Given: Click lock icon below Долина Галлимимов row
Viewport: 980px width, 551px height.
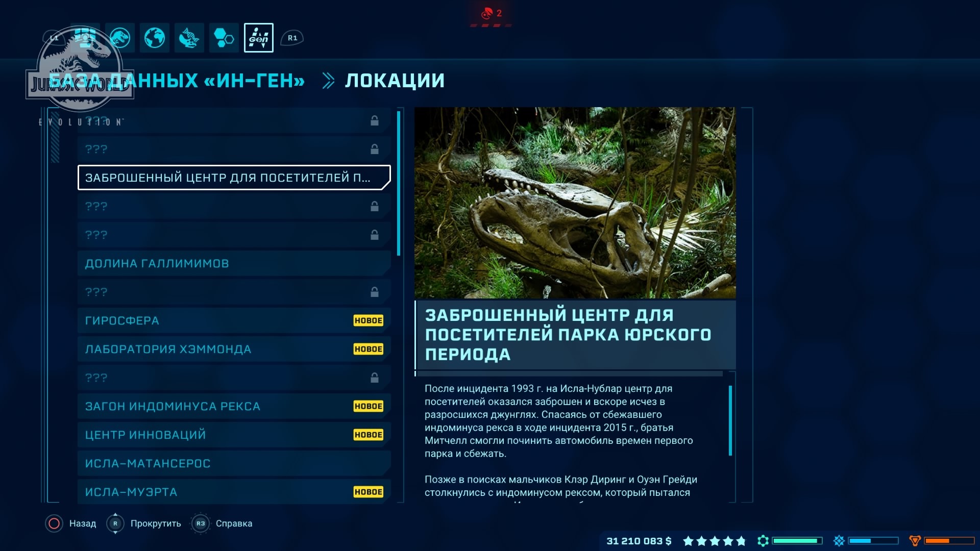Looking at the screenshot, I should (375, 292).
